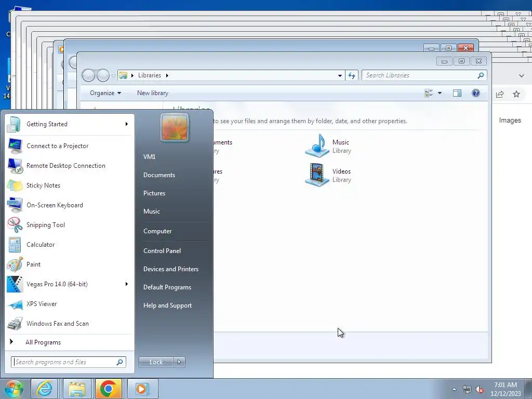The height and width of the screenshot is (399, 532).
Task: Open Music from Start menu
Action: point(152,211)
